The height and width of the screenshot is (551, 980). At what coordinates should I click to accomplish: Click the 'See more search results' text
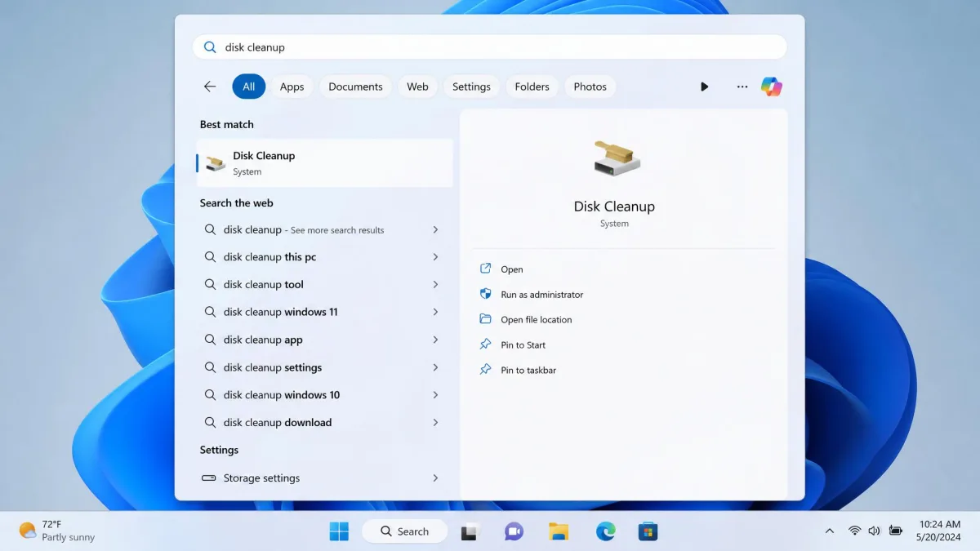337,230
